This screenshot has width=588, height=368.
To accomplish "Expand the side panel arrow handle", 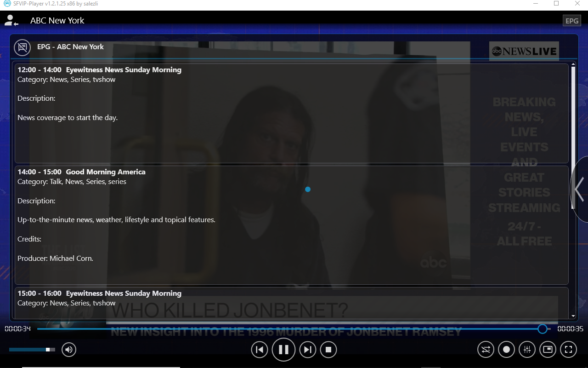I will (579, 189).
